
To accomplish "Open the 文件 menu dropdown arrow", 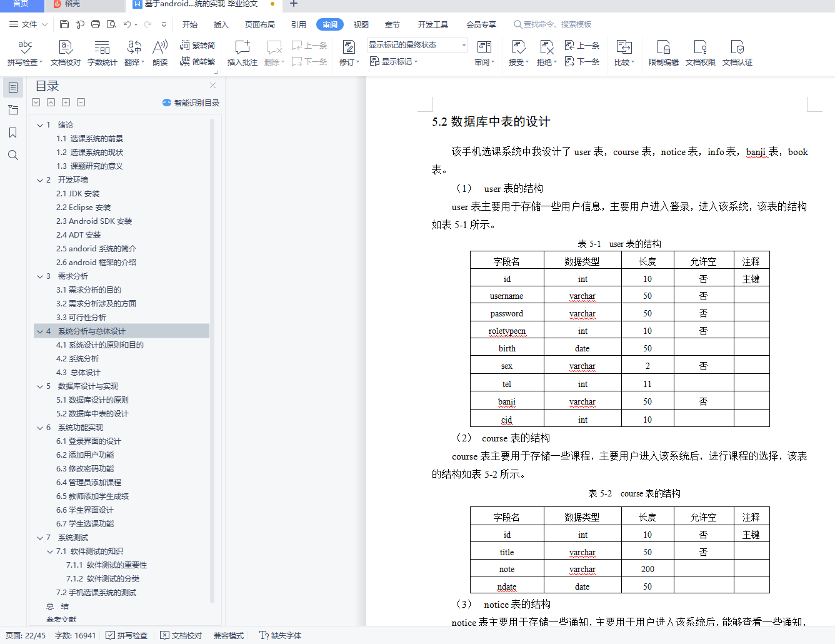I will click(44, 24).
